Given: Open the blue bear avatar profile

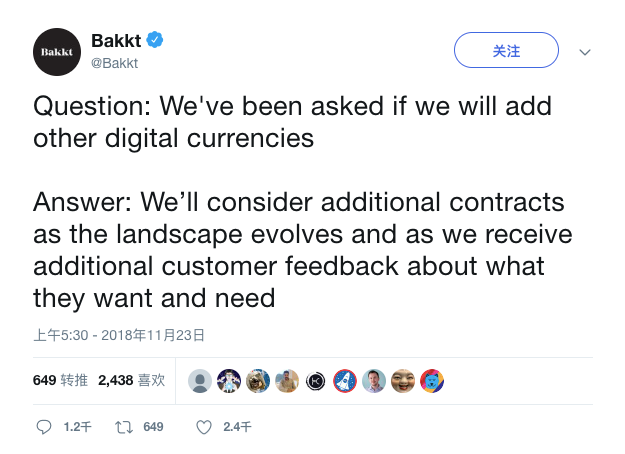Looking at the screenshot, I should [x=432, y=381].
